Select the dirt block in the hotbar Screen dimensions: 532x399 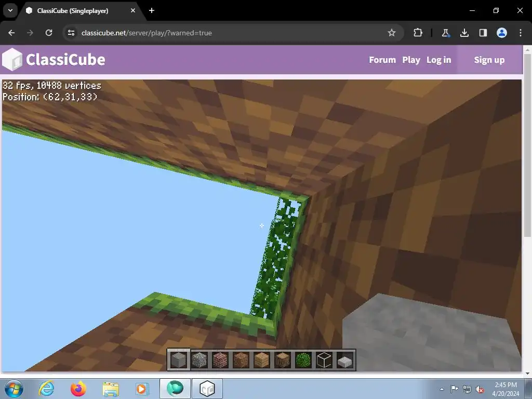point(241,360)
